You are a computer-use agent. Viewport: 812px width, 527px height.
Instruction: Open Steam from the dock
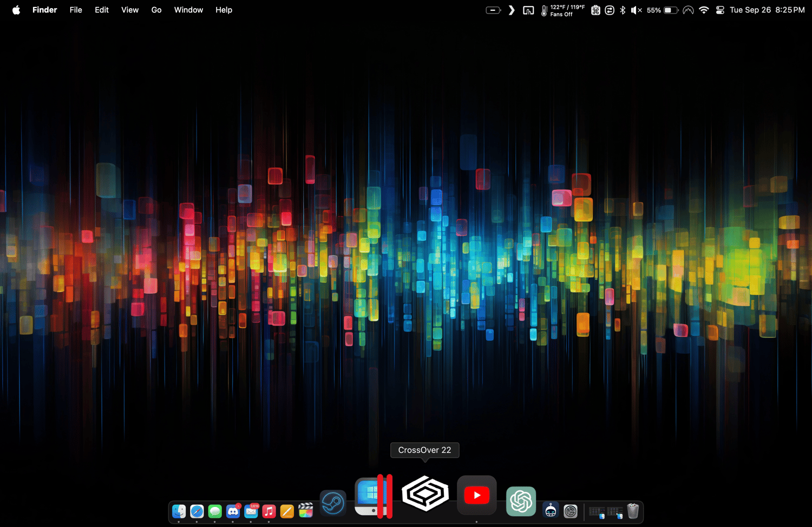click(333, 504)
